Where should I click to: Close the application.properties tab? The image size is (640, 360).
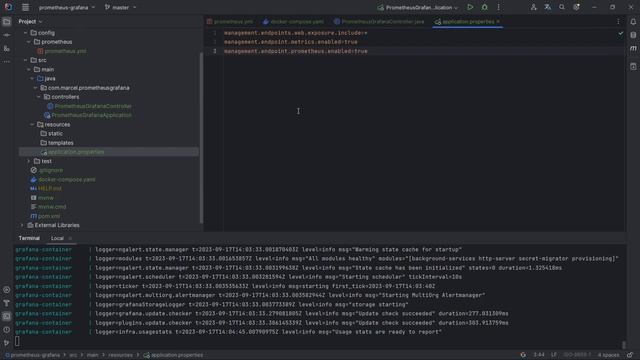498,22
